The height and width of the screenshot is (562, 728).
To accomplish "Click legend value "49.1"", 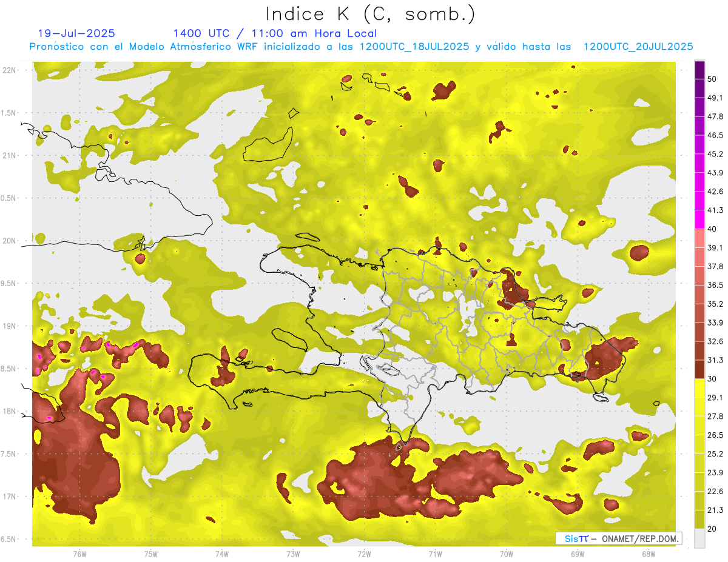I will pyautogui.click(x=715, y=98).
